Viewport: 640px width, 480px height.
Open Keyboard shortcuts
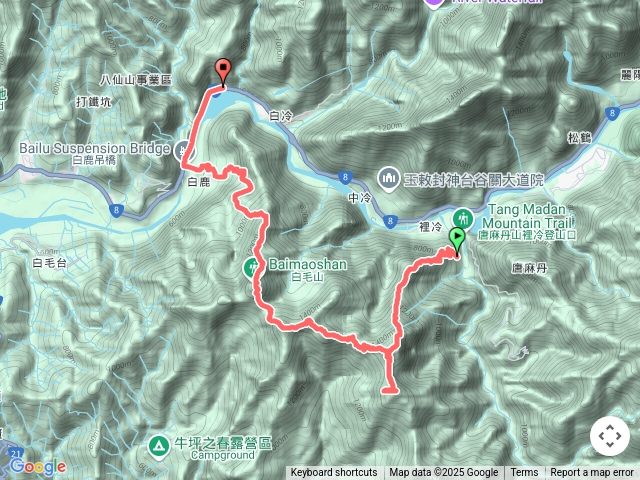(x=334, y=473)
